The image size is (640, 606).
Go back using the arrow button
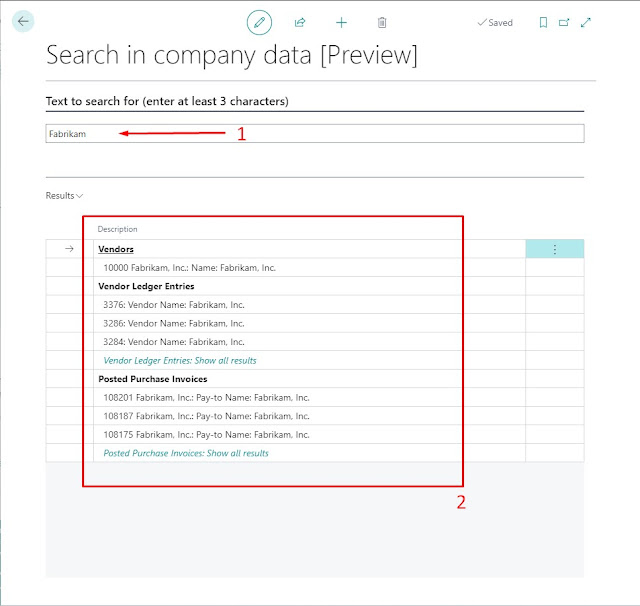pyautogui.click(x=23, y=22)
